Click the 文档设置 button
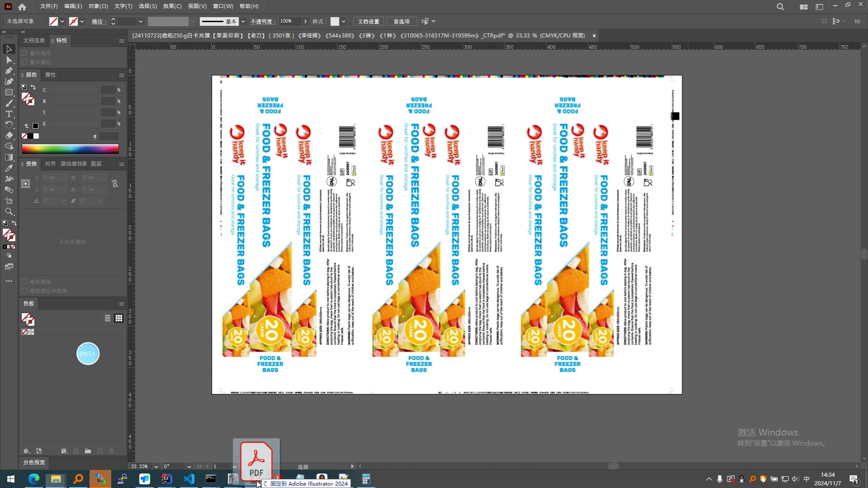The width and height of the screenshot is (868, 488). point(368,21)
